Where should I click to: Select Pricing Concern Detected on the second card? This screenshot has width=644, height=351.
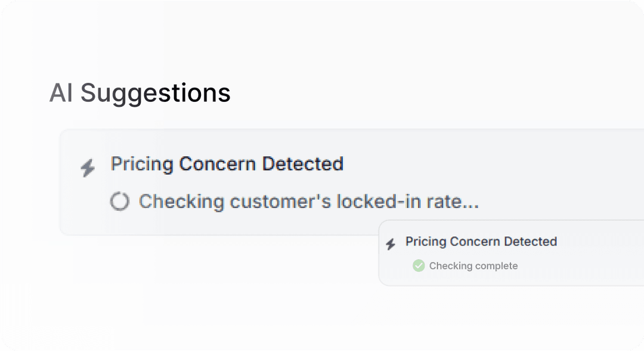point(481,242)
